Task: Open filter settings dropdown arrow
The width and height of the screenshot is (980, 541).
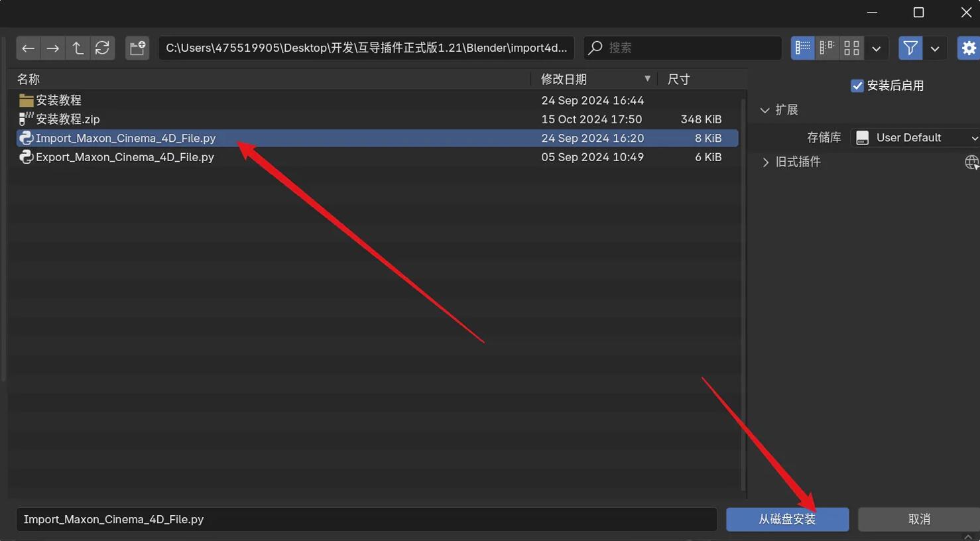Action: point(935,48)
